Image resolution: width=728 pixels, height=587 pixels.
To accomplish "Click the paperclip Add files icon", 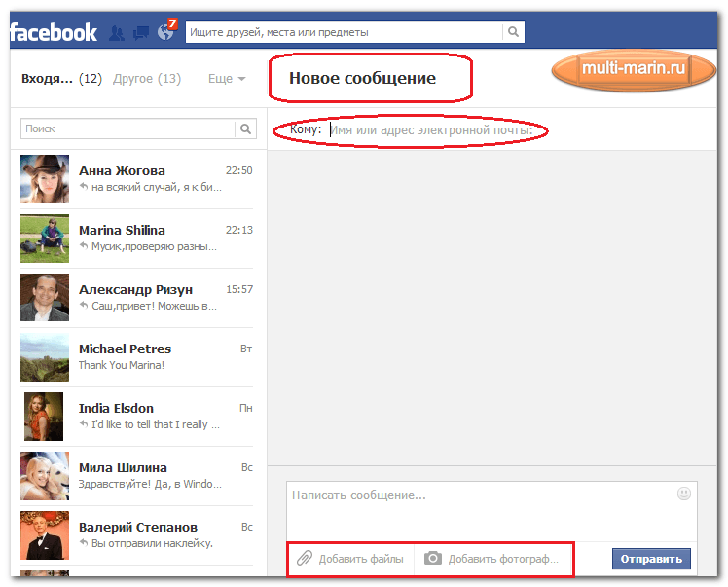I will [x=305, y=558].
